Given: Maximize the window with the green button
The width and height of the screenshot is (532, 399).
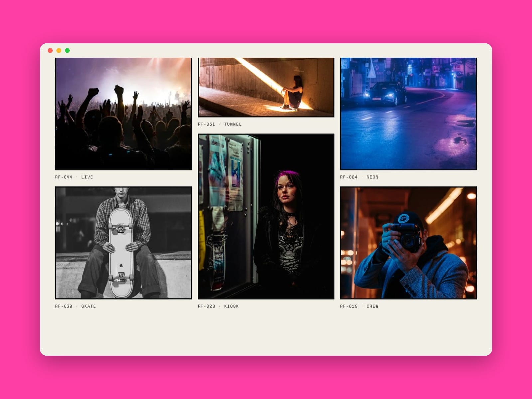Looking at the screenshot, I should (67, 50).
